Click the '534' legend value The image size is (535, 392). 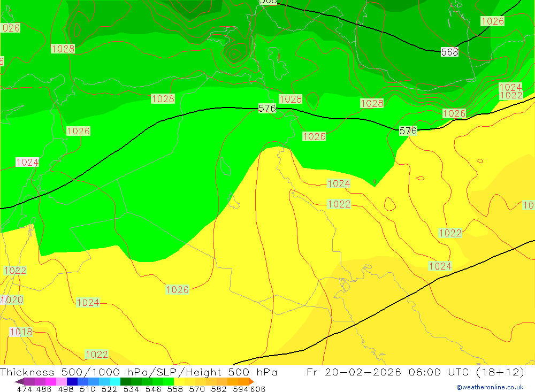coord(132,389)
